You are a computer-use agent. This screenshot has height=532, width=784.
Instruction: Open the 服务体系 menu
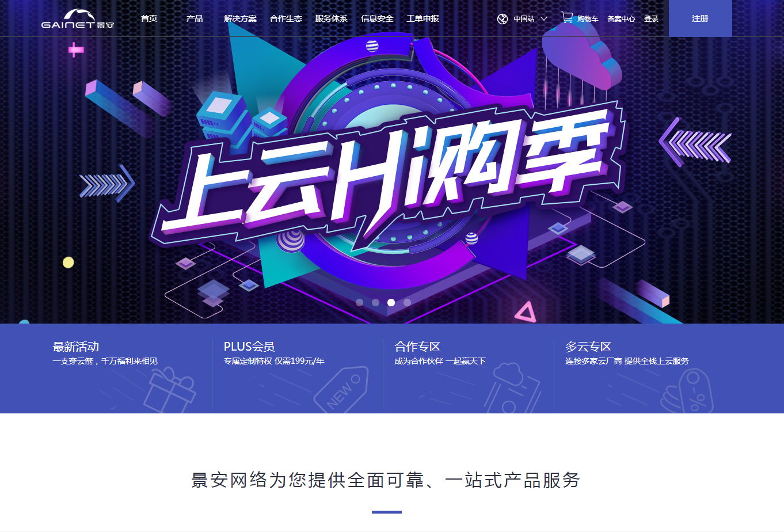pos(331,18)
